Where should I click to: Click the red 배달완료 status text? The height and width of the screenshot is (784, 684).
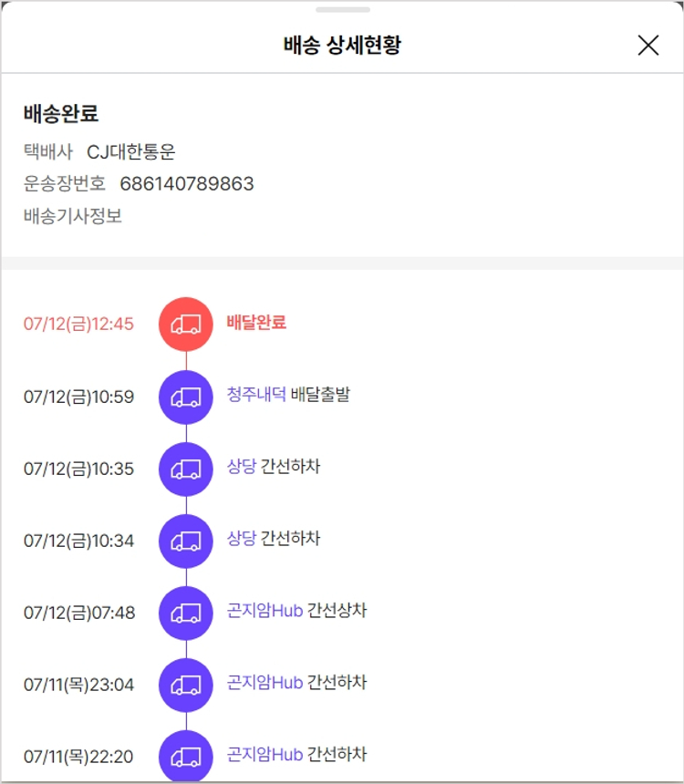(256, 323)
